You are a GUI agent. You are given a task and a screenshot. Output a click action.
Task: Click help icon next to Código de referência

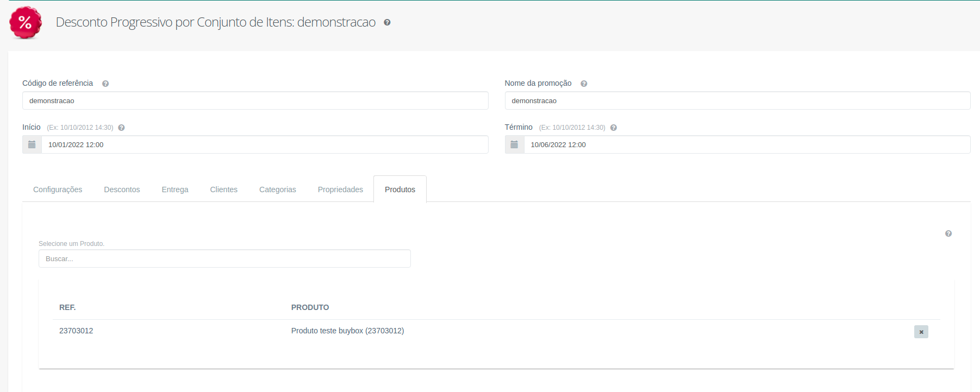[105, 84]
